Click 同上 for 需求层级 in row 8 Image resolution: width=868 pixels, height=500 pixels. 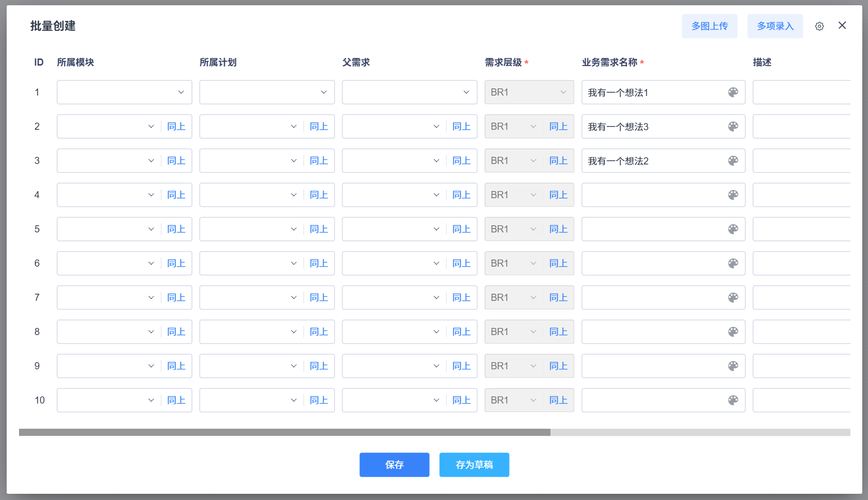pyautogui.click(x=559, y=332)
